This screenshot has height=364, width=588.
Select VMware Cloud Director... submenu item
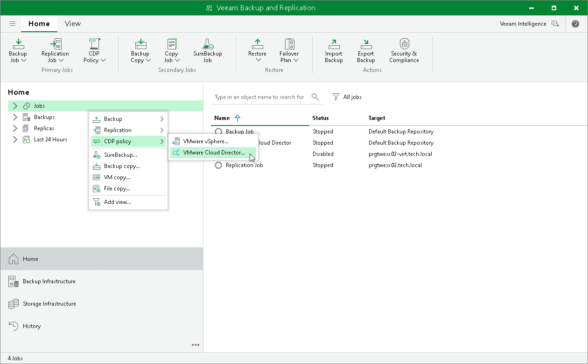pyautogui.click(x=213, y=153)
